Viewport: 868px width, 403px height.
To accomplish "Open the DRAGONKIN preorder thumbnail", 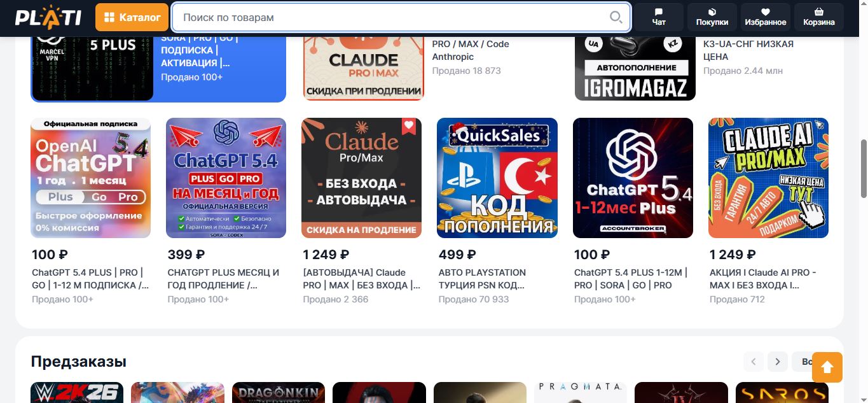I will pos(279,392).
